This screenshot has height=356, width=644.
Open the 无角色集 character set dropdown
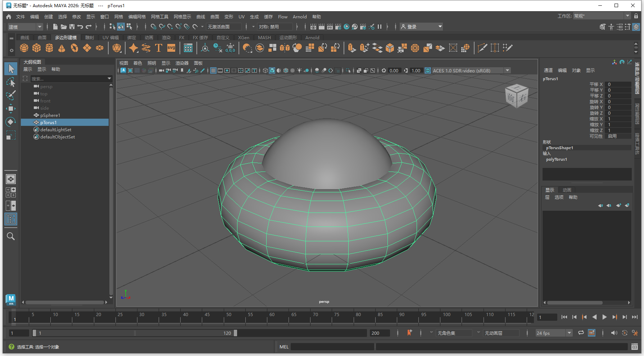(454, 333)
